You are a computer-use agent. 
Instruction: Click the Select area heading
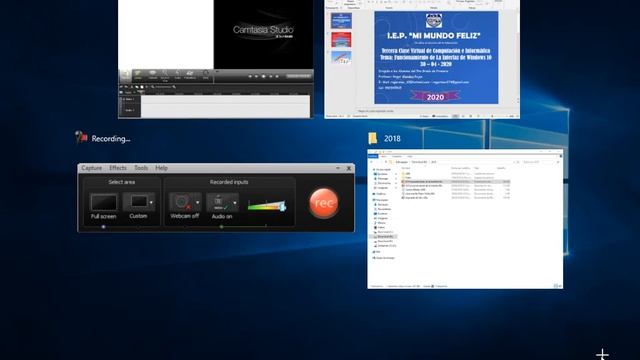122,182
